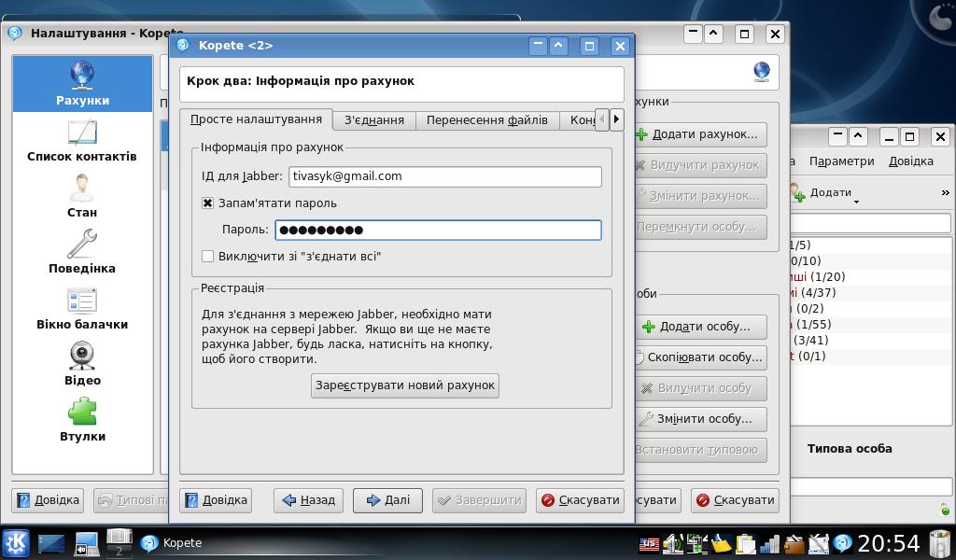Image resolution: width=956 pixels, height=560 pixels.
Task: Switch to desktop 2 in the pager
Action: point(119,551)
